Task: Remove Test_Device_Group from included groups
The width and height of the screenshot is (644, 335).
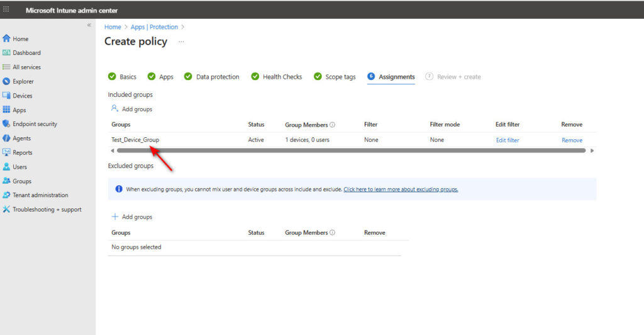Action: click(x=572, y=140)
